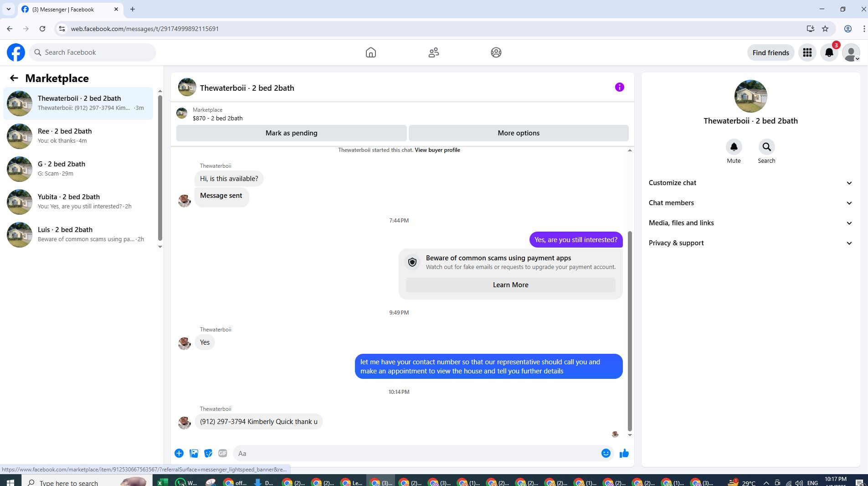Viewport: 868px width, 486px height.
Task: Open the Facebook logo home link
Action: coord(16,52)
